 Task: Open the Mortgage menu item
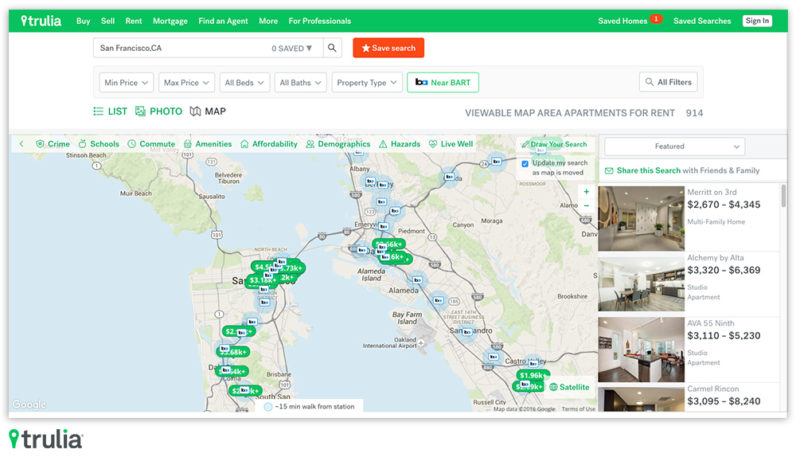coord(170,20)
